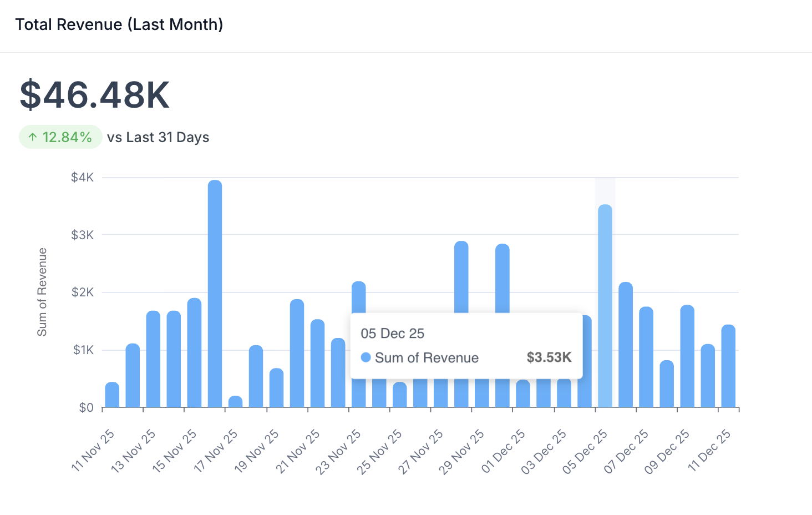
Task: Click the Sum of Revenue y-axis title
Action: 42,292
